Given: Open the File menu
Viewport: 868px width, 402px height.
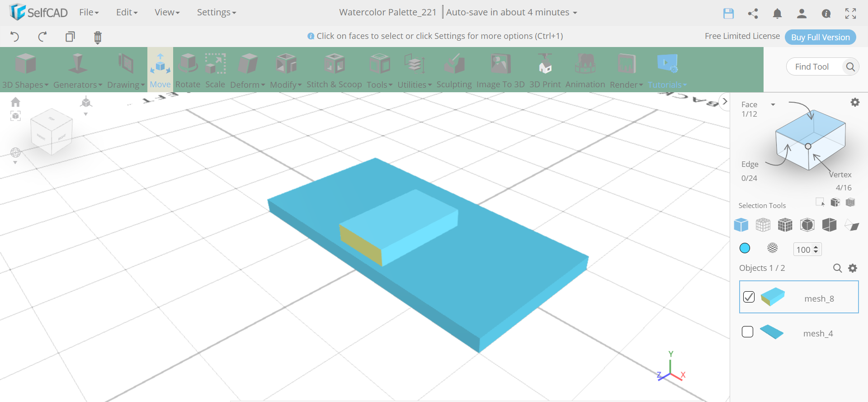Looking at the screenshot, I should click(89, 12).
